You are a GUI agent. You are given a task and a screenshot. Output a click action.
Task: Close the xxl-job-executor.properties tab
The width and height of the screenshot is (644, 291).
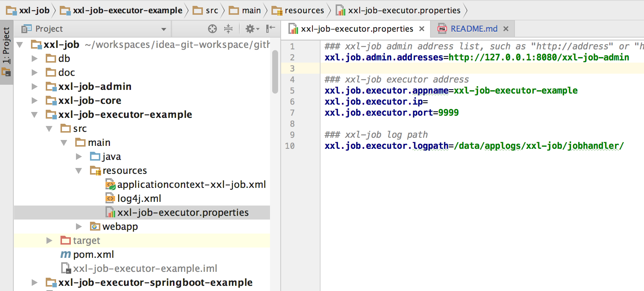click(422, 29)
